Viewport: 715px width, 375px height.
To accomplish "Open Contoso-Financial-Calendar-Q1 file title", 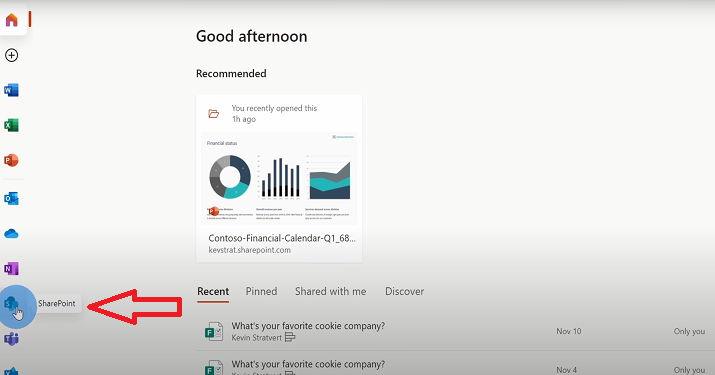I will (282, 238).
